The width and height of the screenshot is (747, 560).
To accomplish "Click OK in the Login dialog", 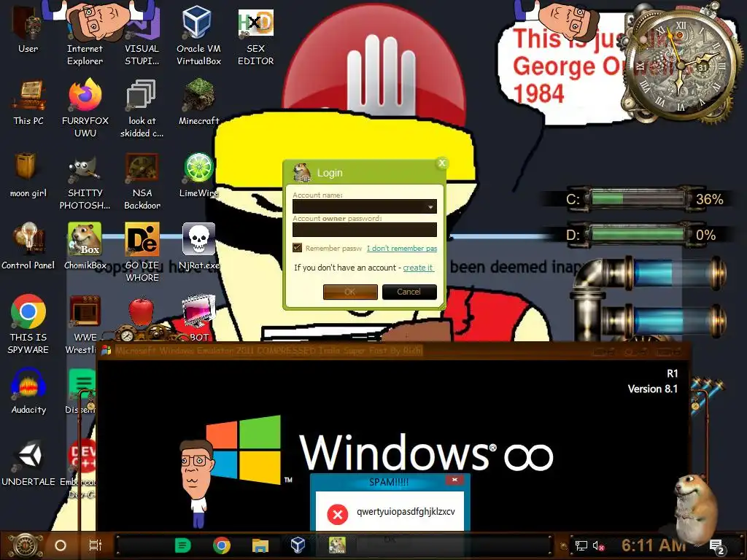I will (x=350, y=292).
